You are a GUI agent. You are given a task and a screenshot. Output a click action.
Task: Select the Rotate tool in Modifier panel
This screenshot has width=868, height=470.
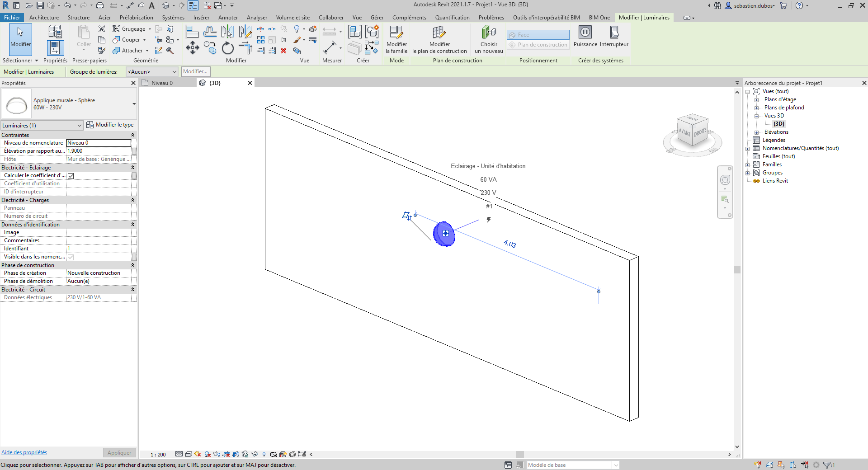(x=228, y=48)
